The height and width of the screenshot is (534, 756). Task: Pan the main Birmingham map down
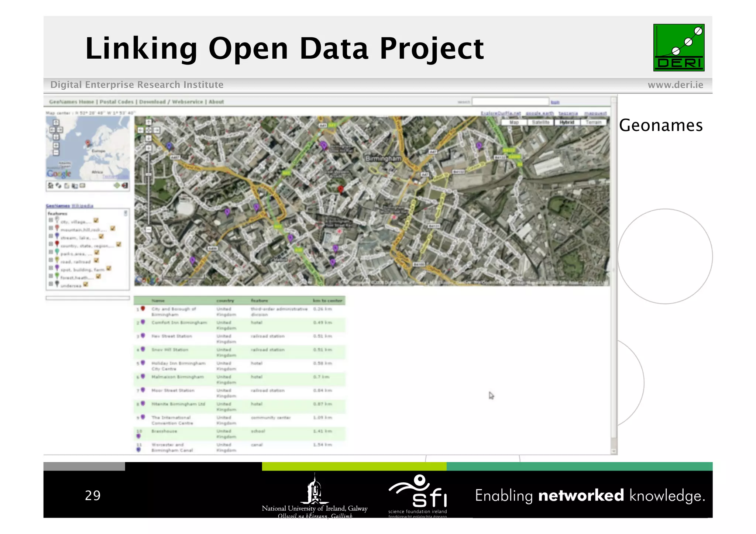pos(148,138)
